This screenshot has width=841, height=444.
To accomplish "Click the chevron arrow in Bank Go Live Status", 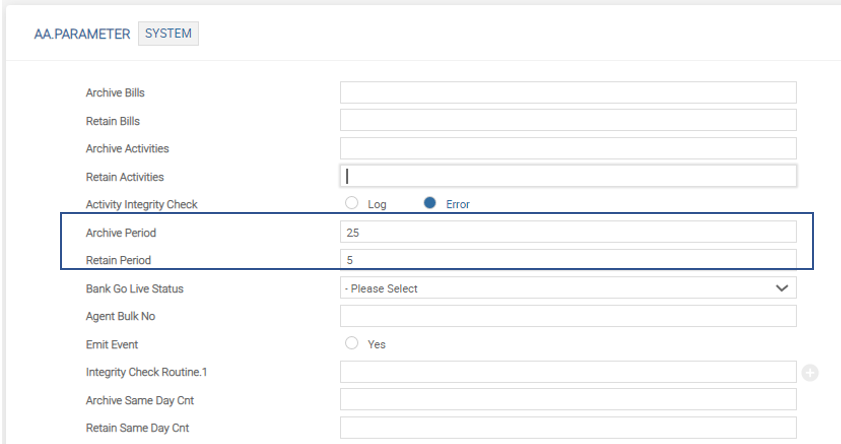I will coord(781,288).
